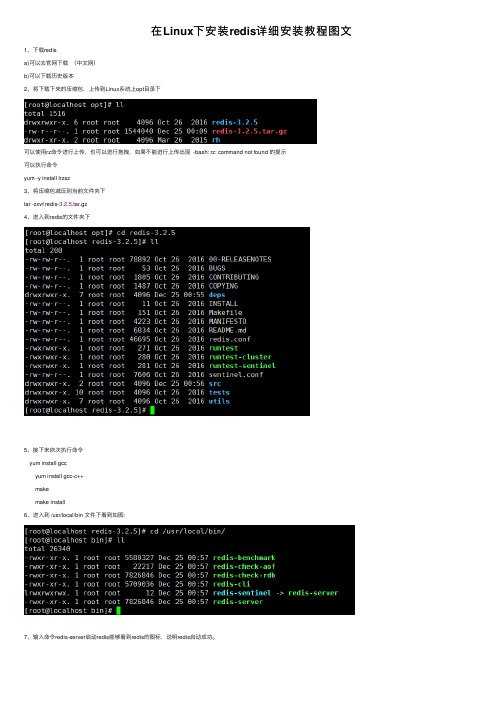Click the command 'yum install gcc-c++'
Viewport: 504px width, 713px height.
point(59,476)
